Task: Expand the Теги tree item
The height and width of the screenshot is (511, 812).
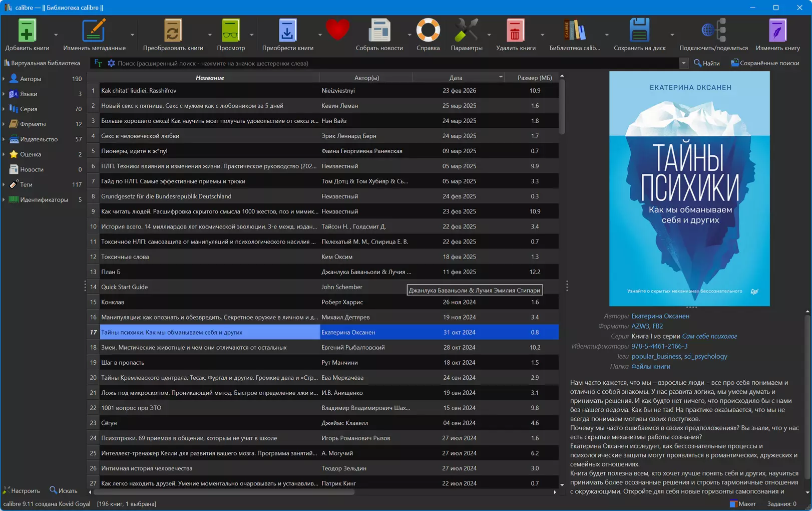Action: tap(4, 184)
